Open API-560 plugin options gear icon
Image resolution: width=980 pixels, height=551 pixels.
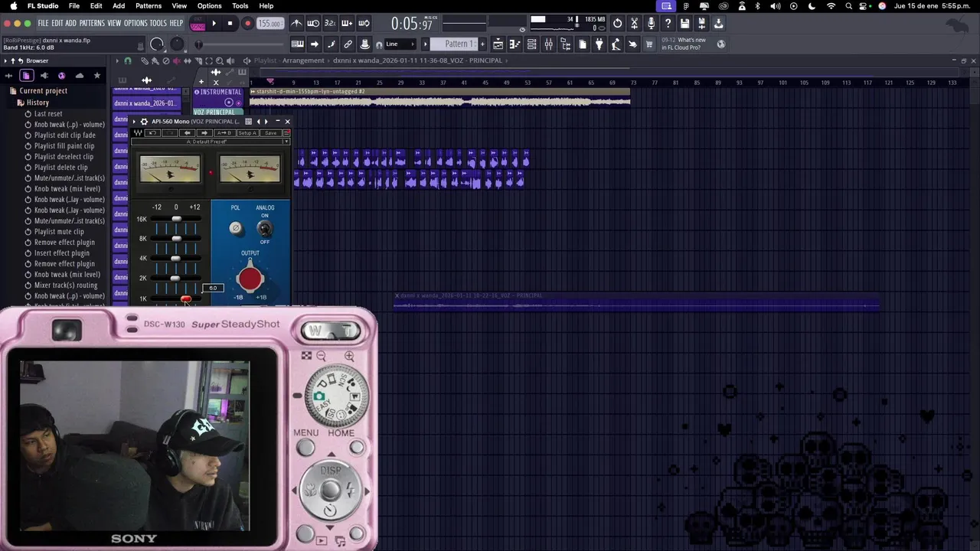[x=144, y=122]
